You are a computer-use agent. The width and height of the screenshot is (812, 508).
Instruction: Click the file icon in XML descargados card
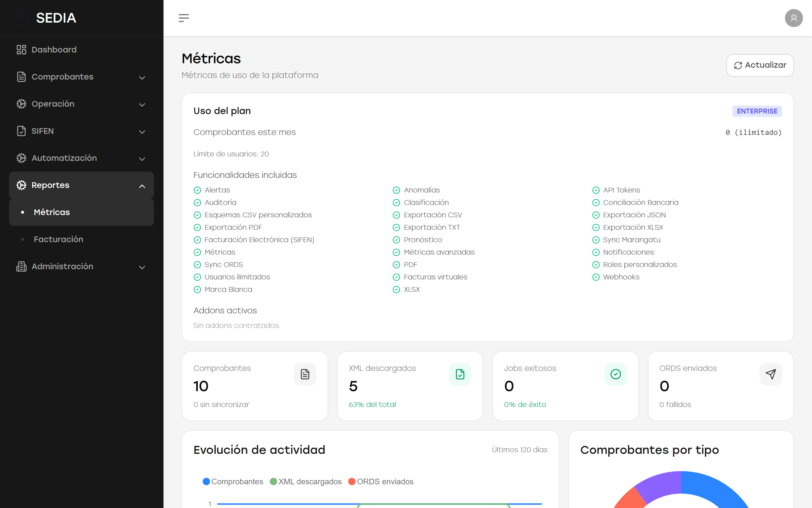(x=460, y=374)
